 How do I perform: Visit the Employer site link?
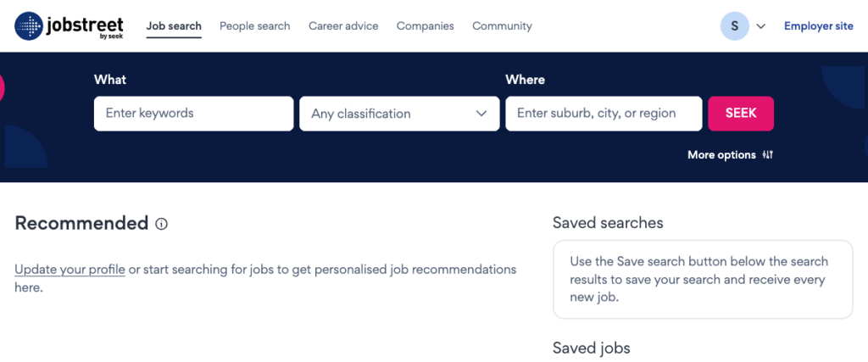tap(818, 26)
